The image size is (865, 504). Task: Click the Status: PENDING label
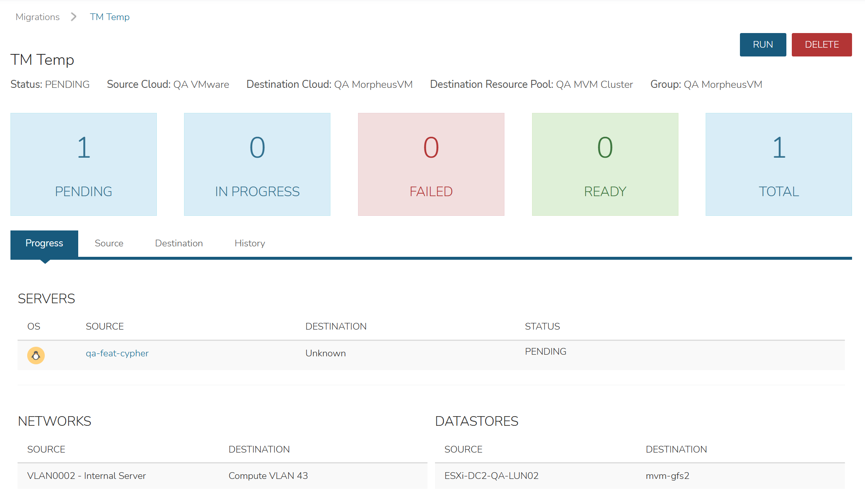[50, 84]
